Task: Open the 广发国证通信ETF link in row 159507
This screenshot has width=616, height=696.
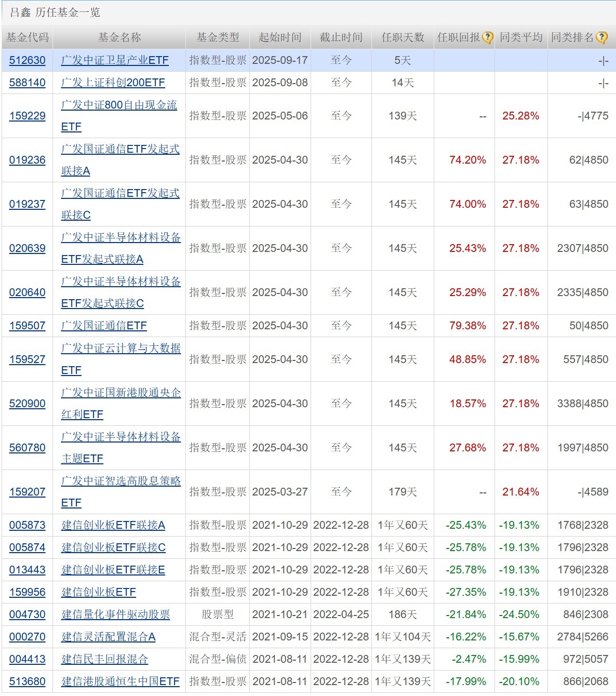Action: [104, 326]
